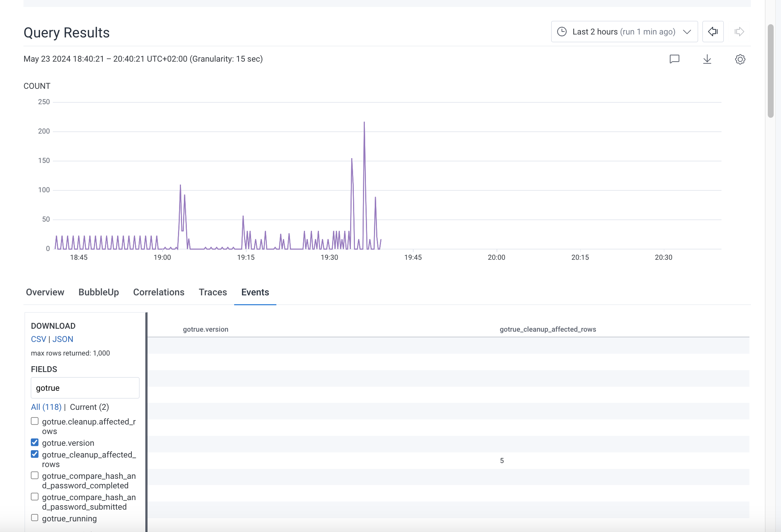The height and width of the screenshot is (532, 781).
Task: Click the download results arrow icon
Action: [x=707, y=59]
